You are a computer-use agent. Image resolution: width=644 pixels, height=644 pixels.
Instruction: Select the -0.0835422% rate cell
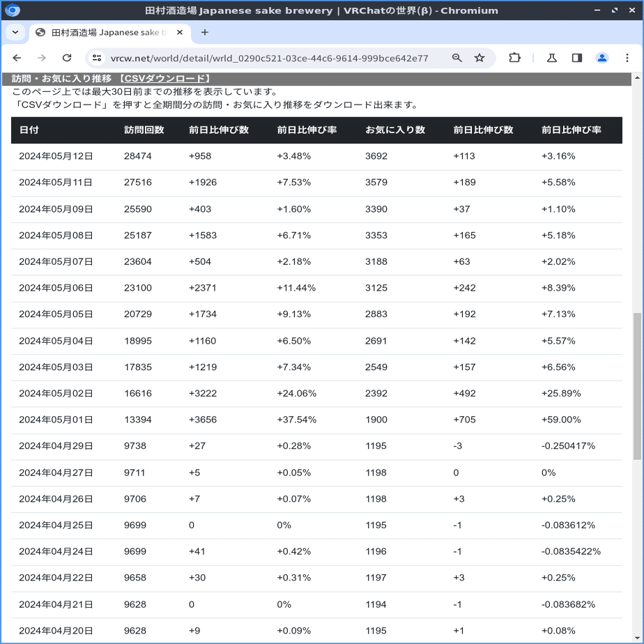pyautogui.click(x=572, y=552)
